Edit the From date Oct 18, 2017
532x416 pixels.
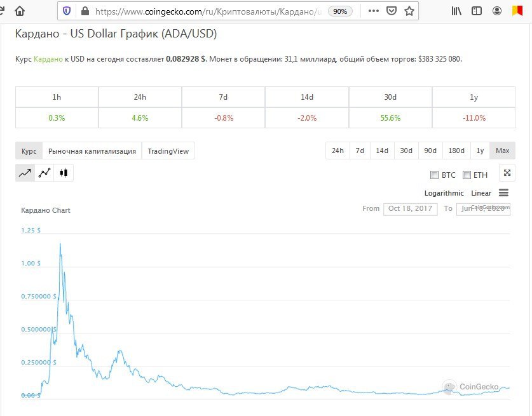[x=410, y=209]
